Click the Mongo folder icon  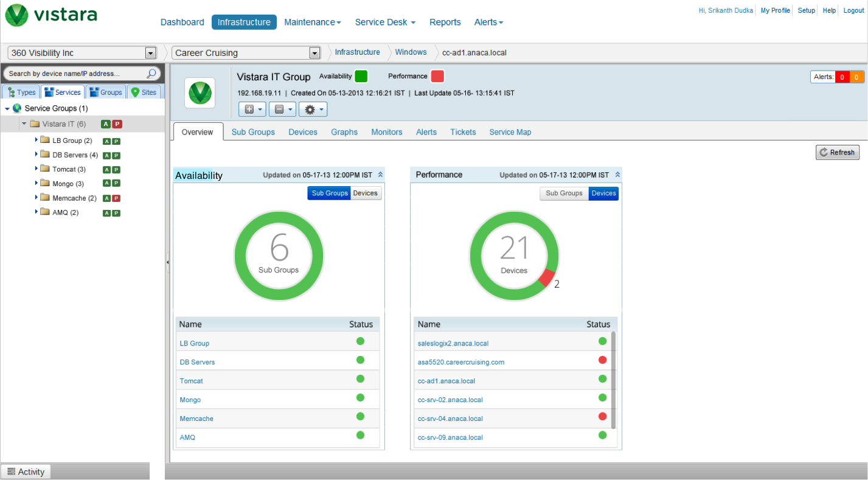(45, 183)
